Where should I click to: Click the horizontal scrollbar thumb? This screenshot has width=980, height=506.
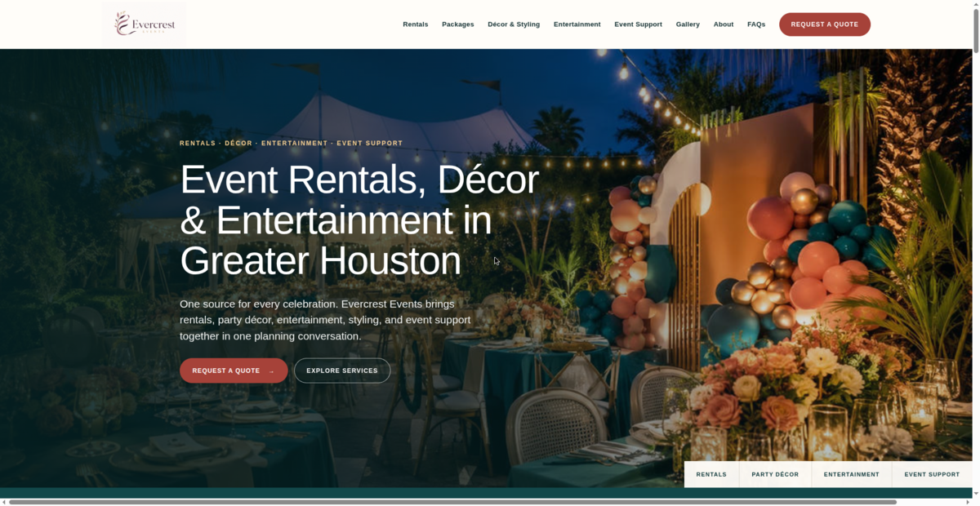pos(453,502)
